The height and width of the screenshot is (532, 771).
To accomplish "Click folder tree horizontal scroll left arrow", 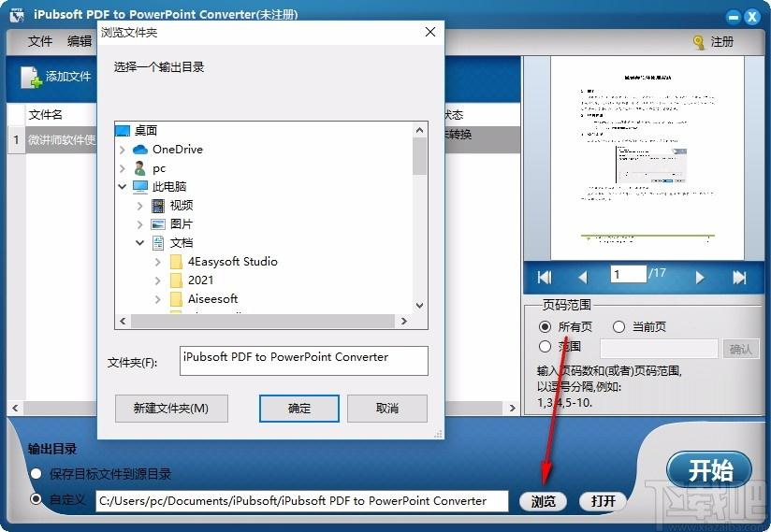I will 123,322.
